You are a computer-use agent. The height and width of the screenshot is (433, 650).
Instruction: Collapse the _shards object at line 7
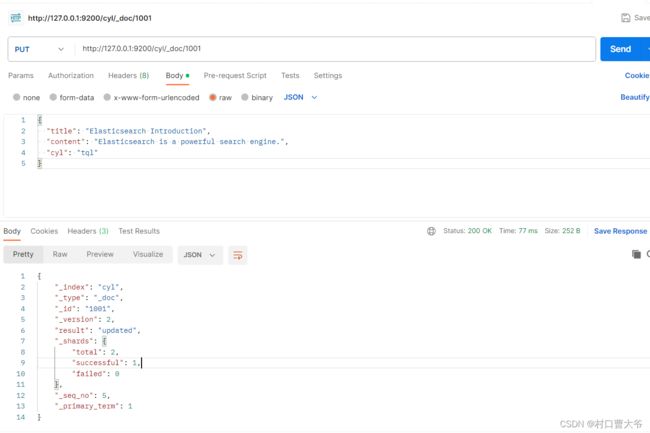point(104,341)
